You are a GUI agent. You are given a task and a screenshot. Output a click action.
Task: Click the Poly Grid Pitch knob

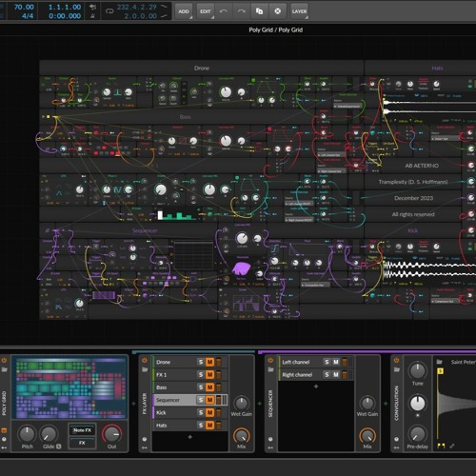tap(27, 434)
